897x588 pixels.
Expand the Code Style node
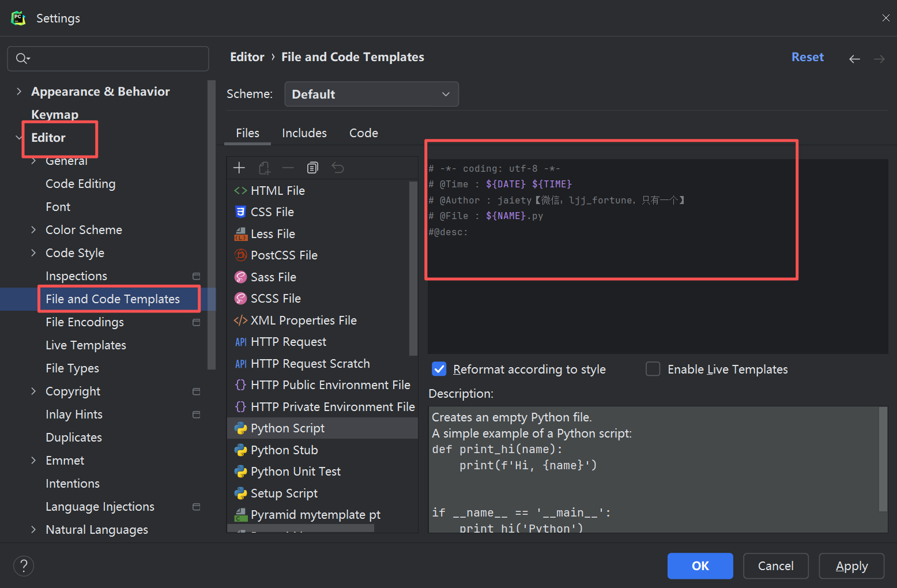pyautogui.click(x=33, y=253)
